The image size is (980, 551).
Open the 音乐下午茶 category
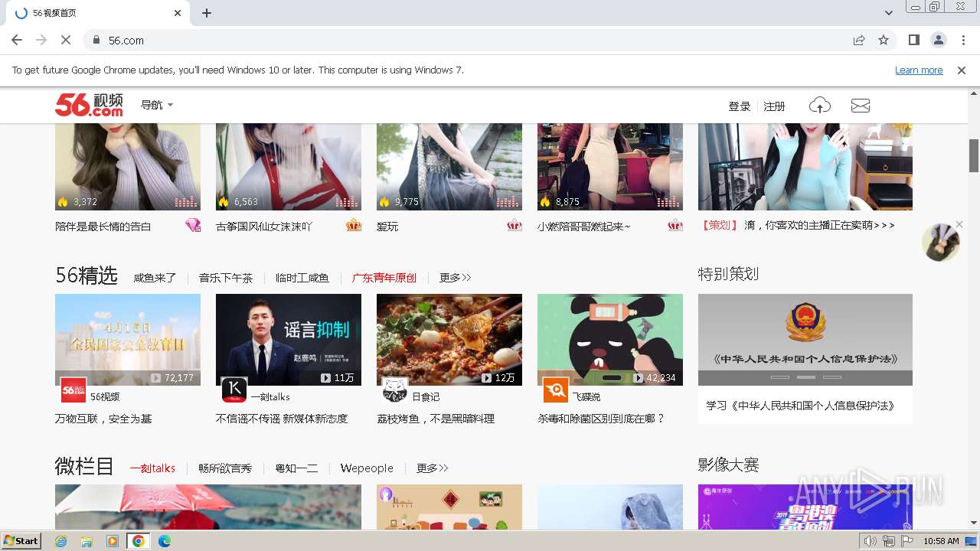(226, 278)
